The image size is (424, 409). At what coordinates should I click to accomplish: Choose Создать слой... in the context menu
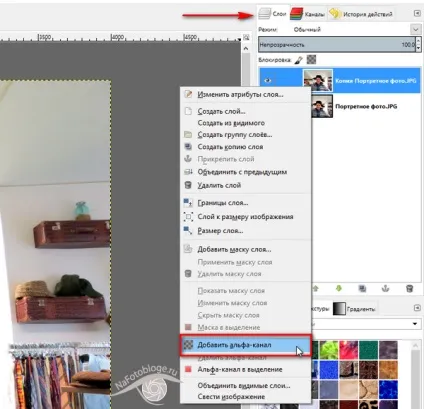[x=245, y=111]
